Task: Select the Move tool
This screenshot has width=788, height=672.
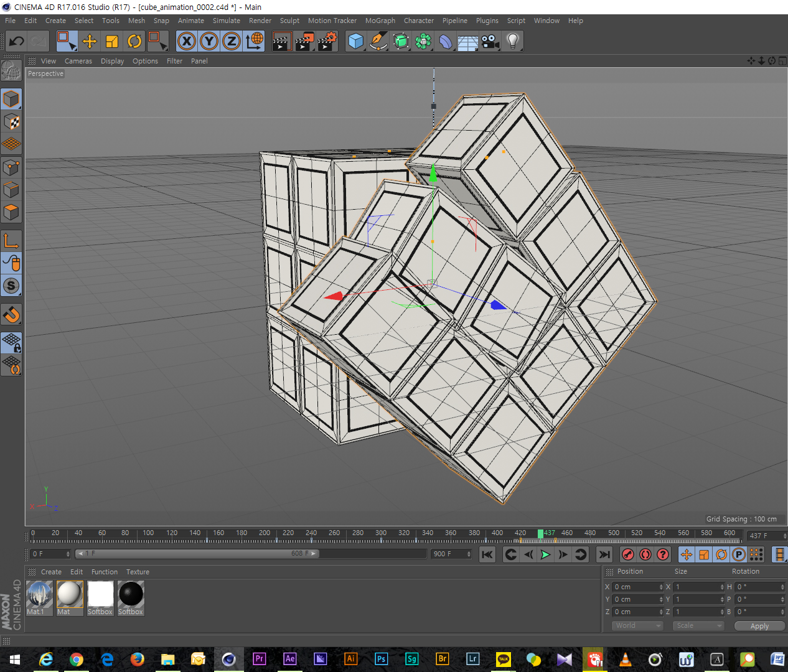Action: (x=90, y=42)
